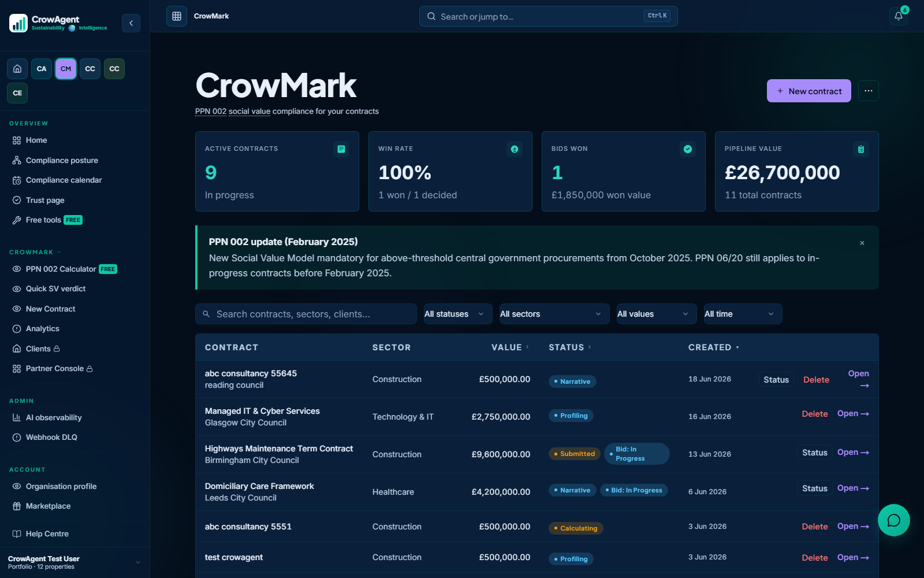Click the Compliance calendar icon in sidebar

[17, 180]
